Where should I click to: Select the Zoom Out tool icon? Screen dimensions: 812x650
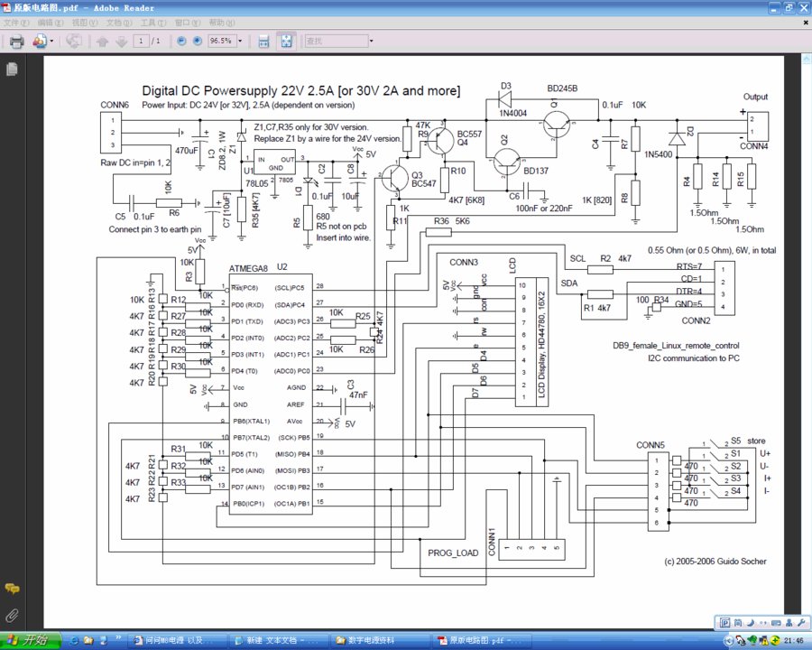click(x=180, y=41)
